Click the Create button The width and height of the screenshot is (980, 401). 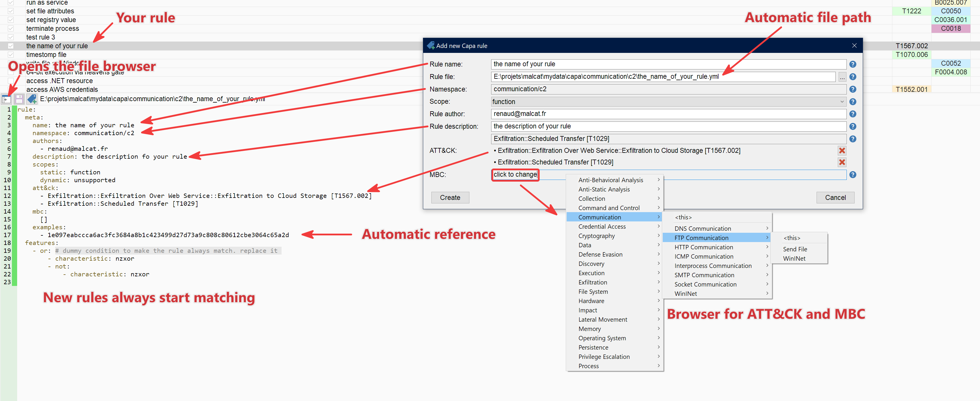pos(450,198)
